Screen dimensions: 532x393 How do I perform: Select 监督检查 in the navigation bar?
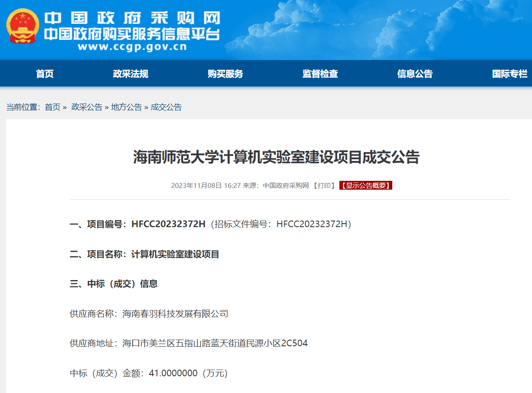click(320, 74)
